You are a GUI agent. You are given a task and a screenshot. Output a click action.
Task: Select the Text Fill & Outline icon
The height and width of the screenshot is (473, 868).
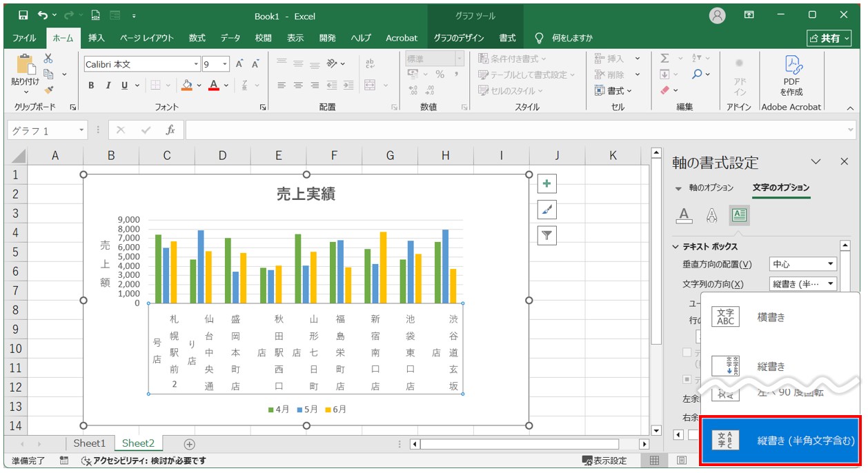pyautogui.click(x=684, y=216)
